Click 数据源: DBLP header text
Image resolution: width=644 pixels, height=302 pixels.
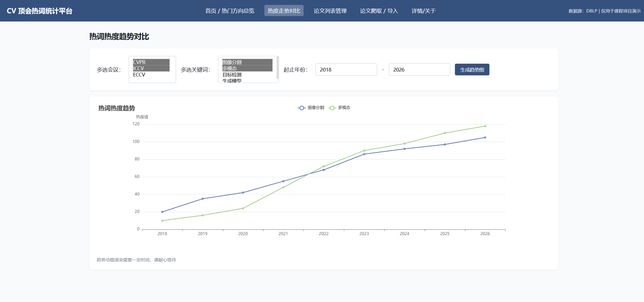click(x=604, y=11)
